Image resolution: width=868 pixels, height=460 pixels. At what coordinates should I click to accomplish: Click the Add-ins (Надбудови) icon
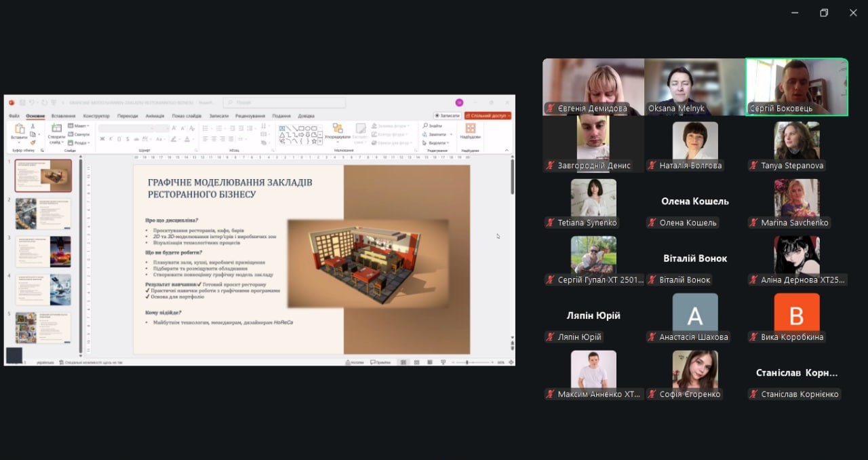[470, 129]
